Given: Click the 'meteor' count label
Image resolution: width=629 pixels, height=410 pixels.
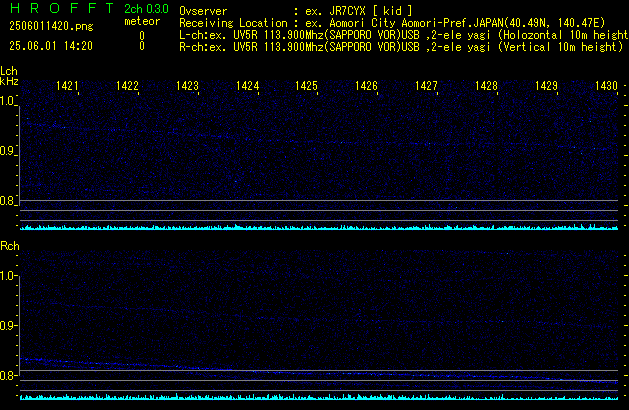Looking at the screenshot, I should pyautogui.click(x=142, y=21).
